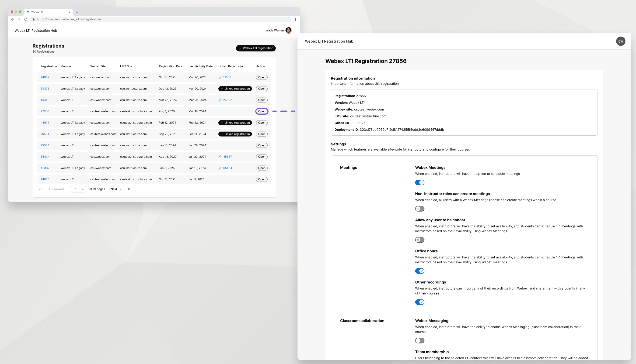Open registration link 27856
The image size is (636, 364).
click(45, 111)
